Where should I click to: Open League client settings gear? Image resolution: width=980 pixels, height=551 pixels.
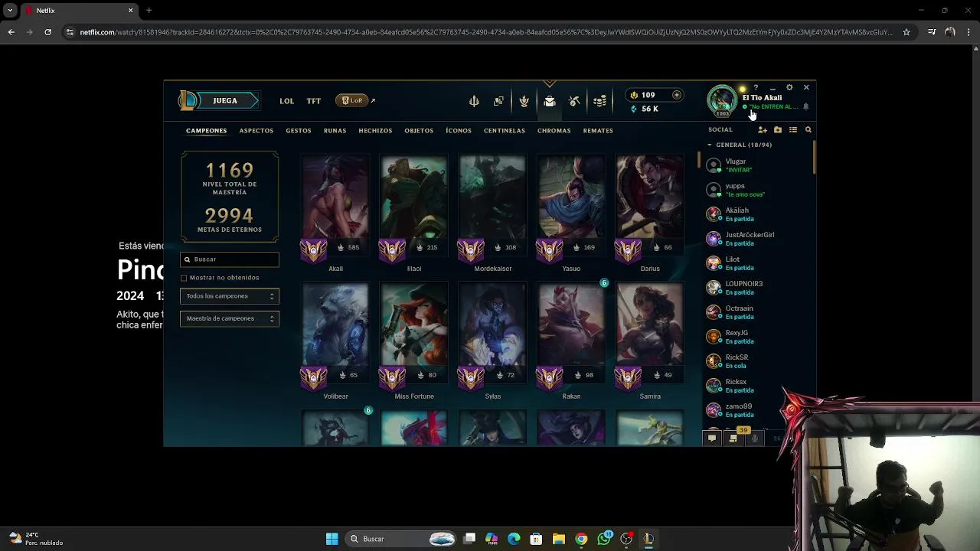(x=789, y=88)
